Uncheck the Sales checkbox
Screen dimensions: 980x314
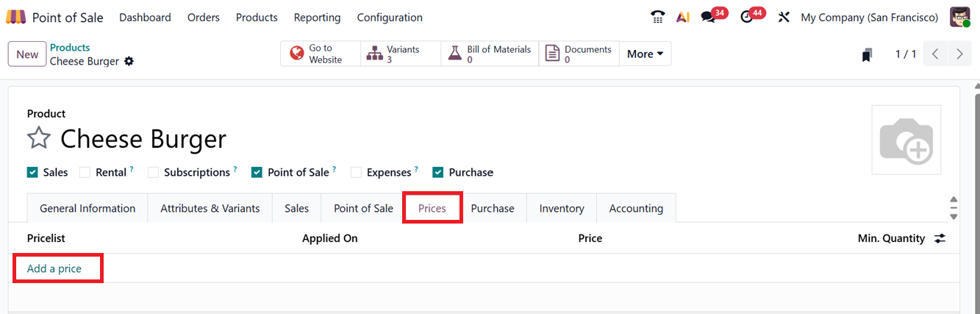point(32,172)
